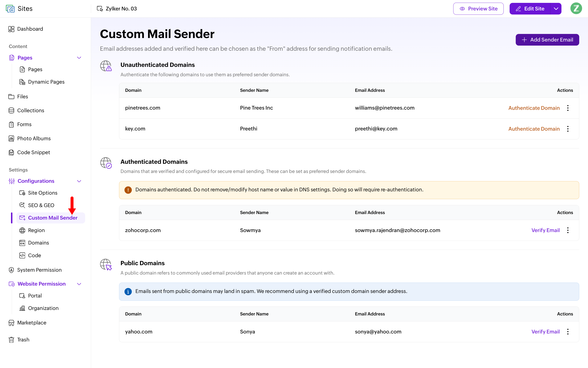The width and height of the screenshot is (588, 368).
Task: Open the green Z profile avatar
Action: pyautogui.click(x=576, y=9)
